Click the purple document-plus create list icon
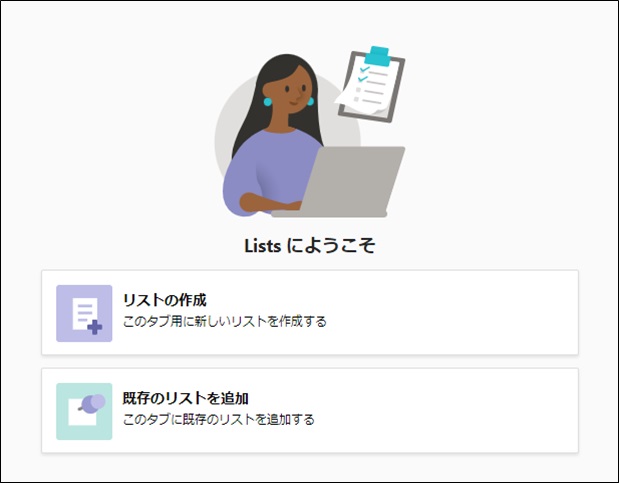619x483 pixels. tap(84, 313)
